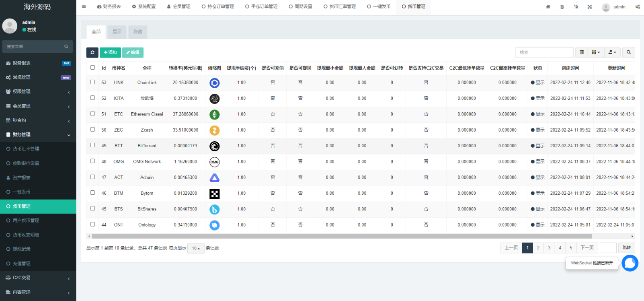Select the checkbox for LINK row
Viewport: 644px width, 301px height.
tap(93, 82)
